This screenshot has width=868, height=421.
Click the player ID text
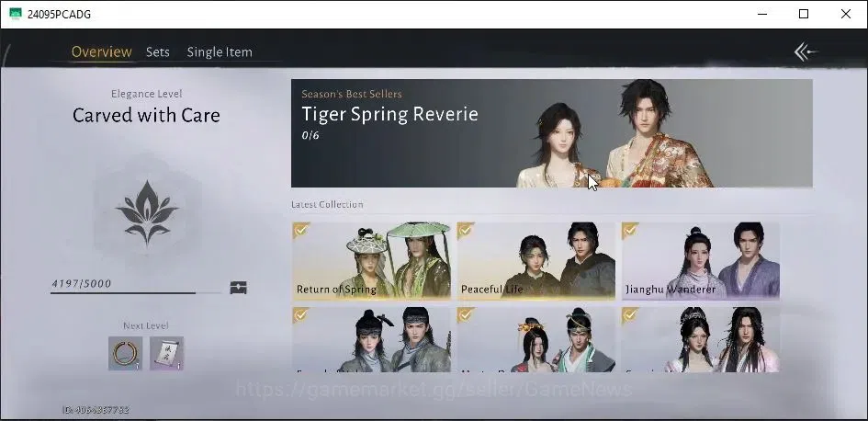[96, 410]
